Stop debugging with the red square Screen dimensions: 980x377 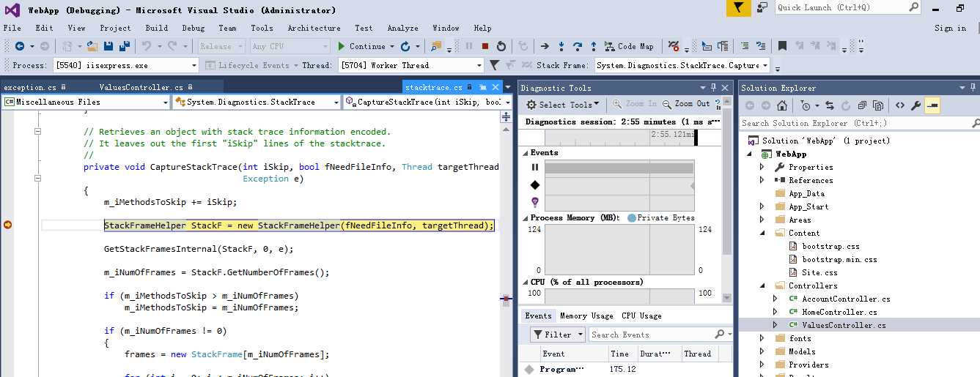[485, 46]
